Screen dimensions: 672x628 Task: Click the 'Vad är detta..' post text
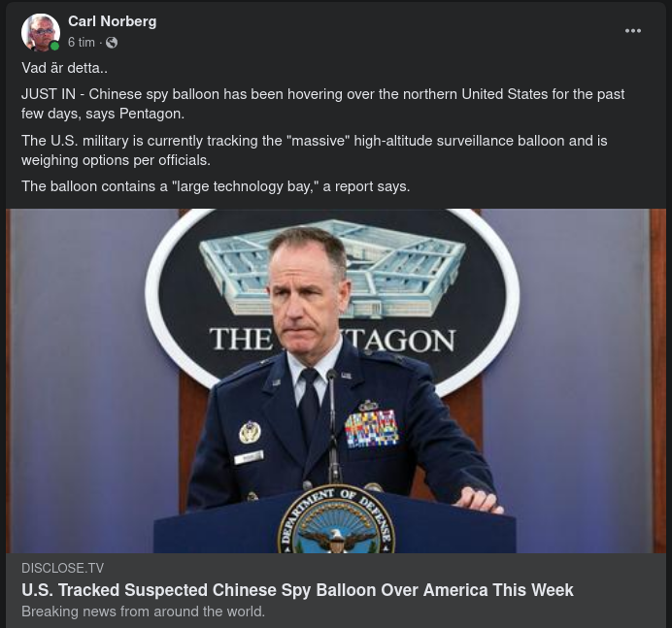click(x=64, y=68)
